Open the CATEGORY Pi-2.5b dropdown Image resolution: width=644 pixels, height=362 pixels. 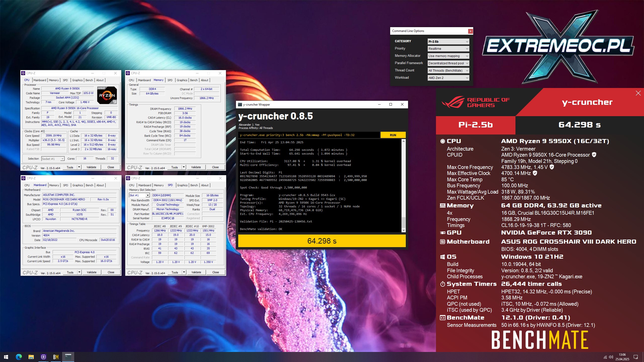(448, 41)
